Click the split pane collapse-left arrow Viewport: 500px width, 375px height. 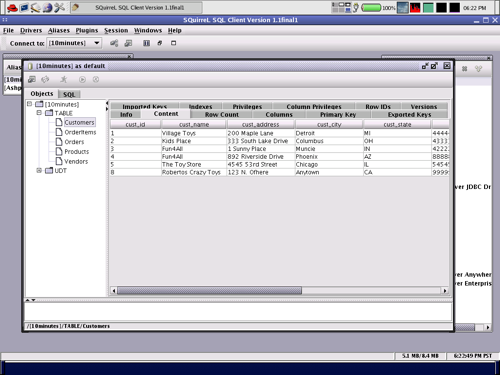[x=107, y=103]
